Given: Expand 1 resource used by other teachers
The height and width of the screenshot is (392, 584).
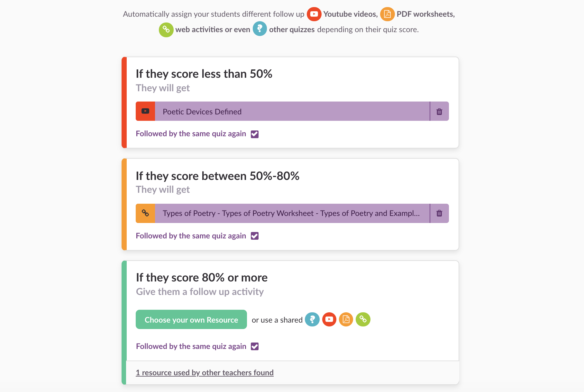Looking at the screenshot, I should point(205,373).
